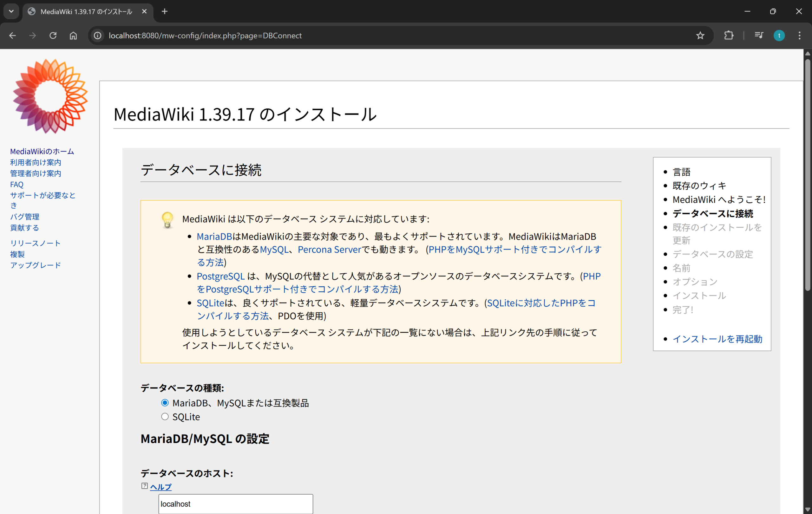Click the site info icon in address bar
This screenshot has width=812, height=514.
[x=97, y=36]
